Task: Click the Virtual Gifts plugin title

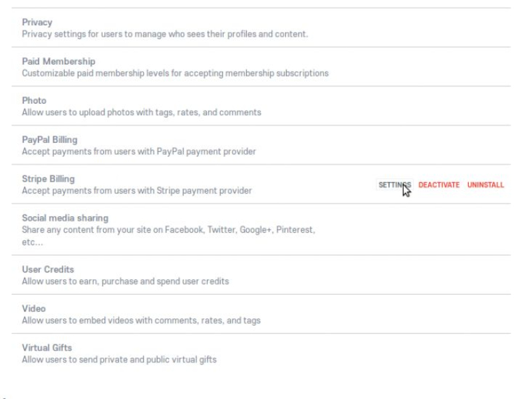Action: pyautogui.click(x=47, y=348)
